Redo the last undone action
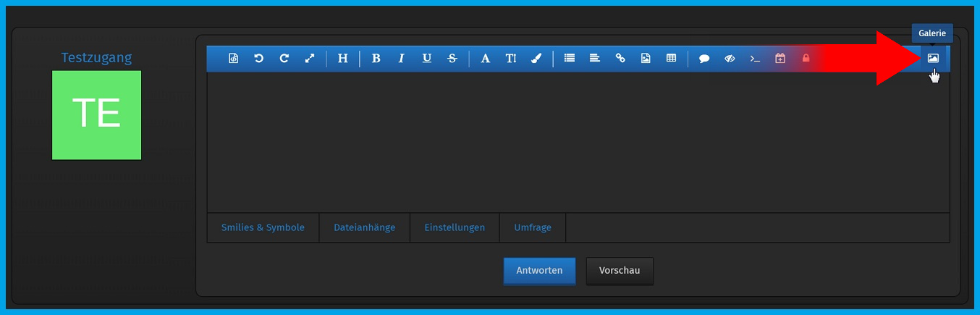 point(284,59)
